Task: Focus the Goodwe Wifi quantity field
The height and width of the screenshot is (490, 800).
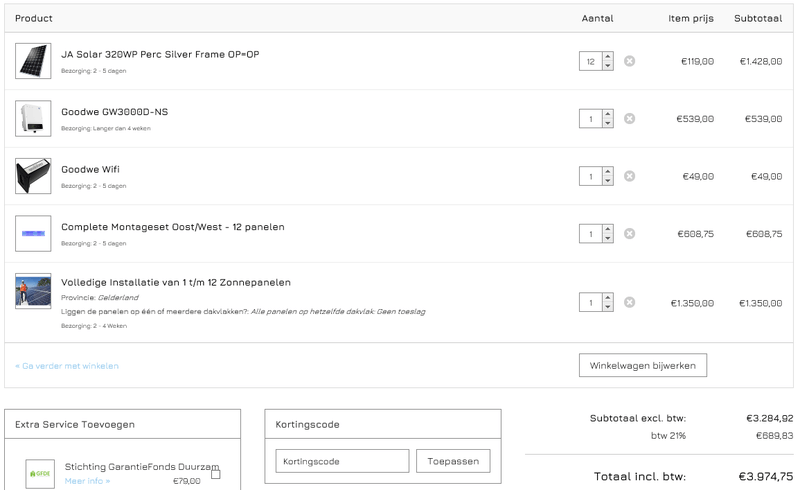Action: [x=591, y=176]
